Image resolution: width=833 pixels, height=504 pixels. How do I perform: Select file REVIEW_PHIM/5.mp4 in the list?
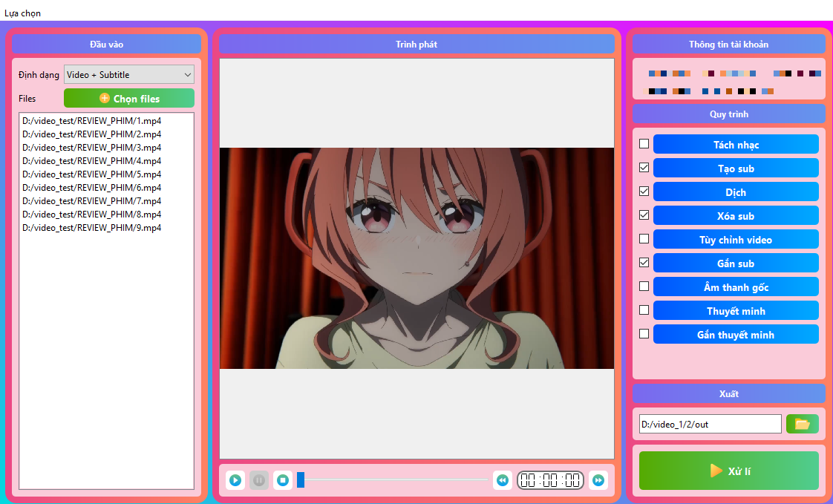(92, 174)
